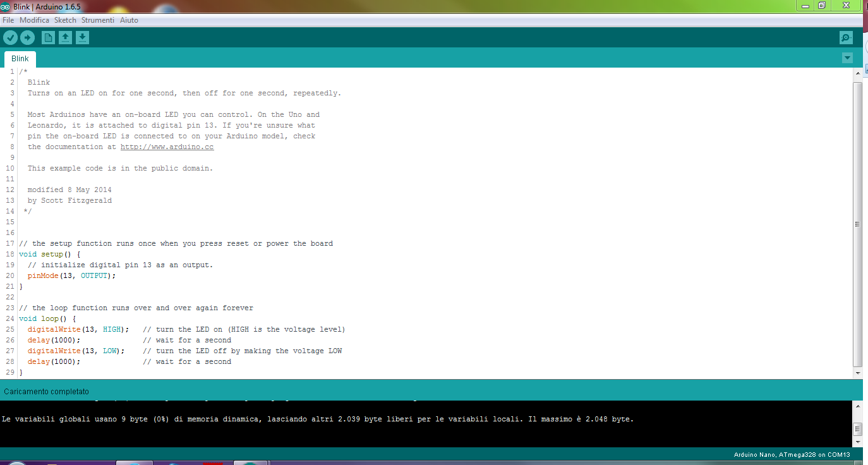Click the console scrollbar down arrow
Screen dimensions: 868x465
857,442
